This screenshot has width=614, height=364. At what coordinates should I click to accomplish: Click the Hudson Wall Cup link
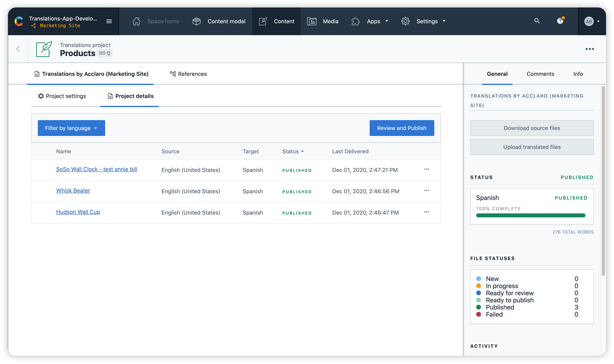click(x=78, y=211)
